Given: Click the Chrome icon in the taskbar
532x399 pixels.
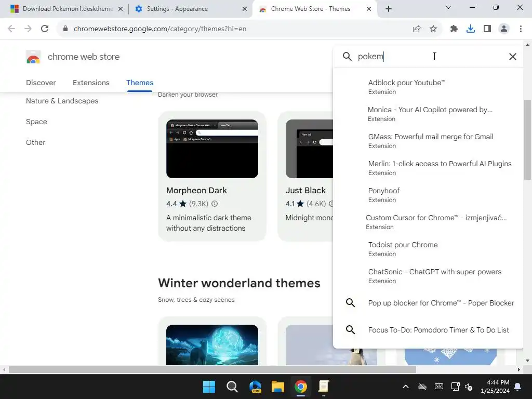Looking at the screenshot, I should pyautogui.click(x=301, y=387).
